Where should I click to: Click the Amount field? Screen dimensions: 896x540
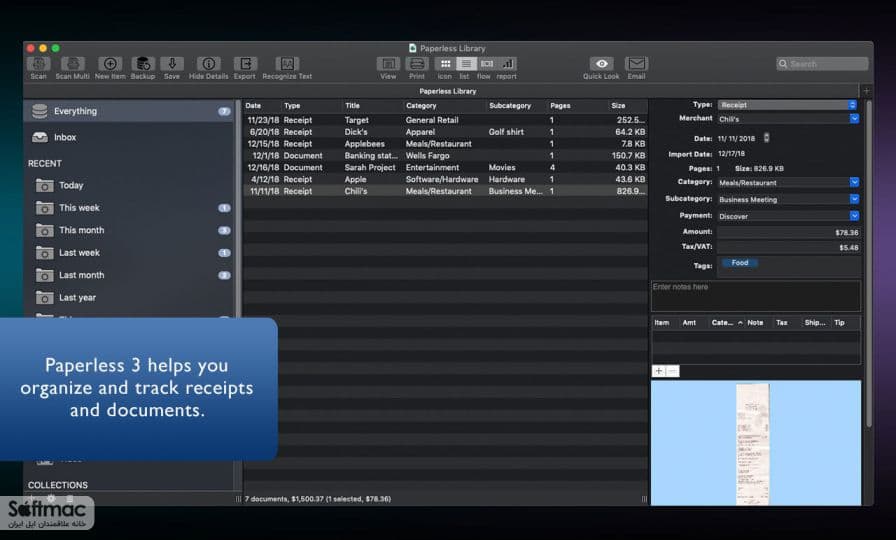click(789, 232)
